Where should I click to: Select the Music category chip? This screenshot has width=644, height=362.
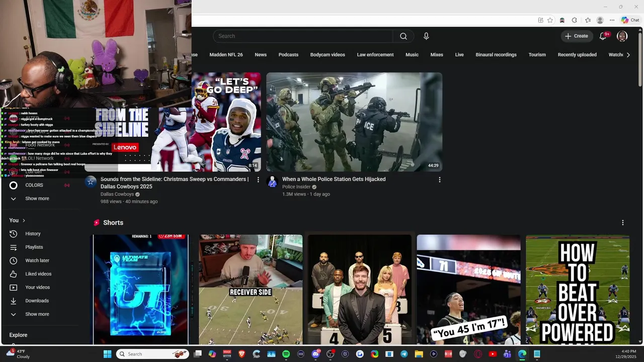coord(412,55)
